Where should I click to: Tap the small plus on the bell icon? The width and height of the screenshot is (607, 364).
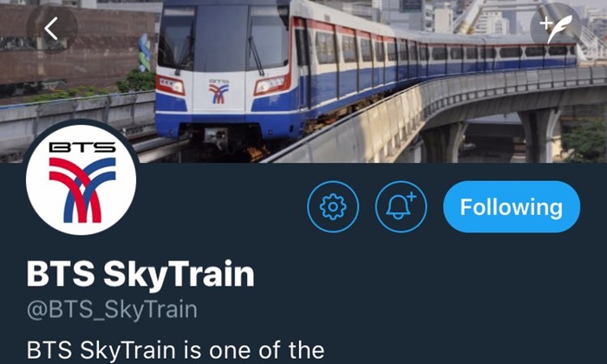(x=411, y=197)
